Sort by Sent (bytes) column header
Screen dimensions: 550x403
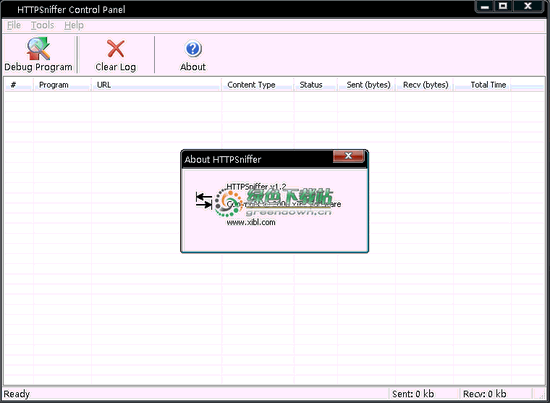tap(366, 85)
